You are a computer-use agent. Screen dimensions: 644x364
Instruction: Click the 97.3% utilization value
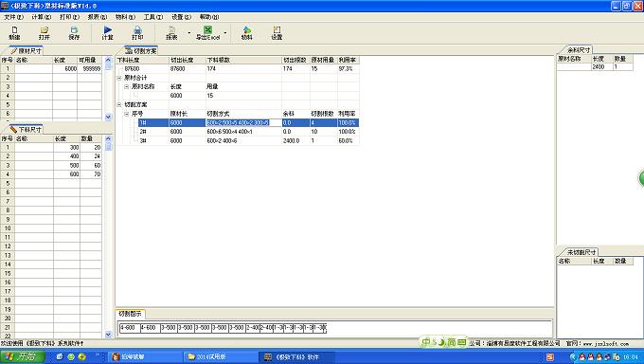[346, 68]
